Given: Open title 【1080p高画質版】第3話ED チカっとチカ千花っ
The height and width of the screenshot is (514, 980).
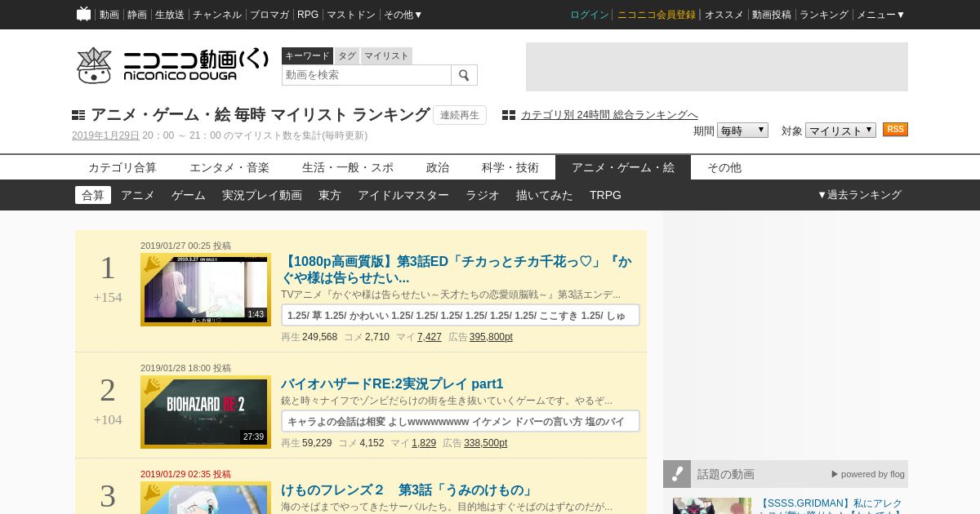Looking at the screenshot, I should (457, 270).
